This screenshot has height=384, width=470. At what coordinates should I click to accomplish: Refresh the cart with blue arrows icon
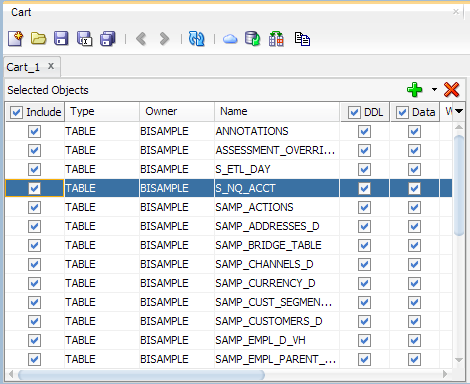pyautogui.click(x=196, y=39)
